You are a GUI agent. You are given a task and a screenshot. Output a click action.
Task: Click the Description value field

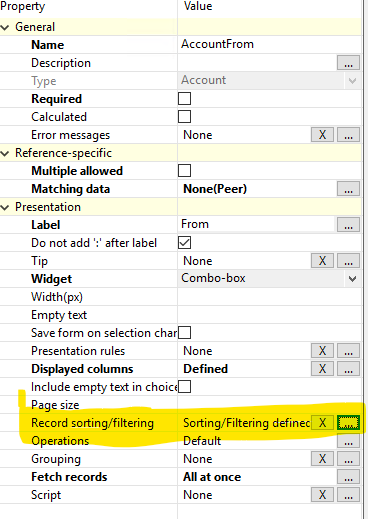(x=257, y=63)
